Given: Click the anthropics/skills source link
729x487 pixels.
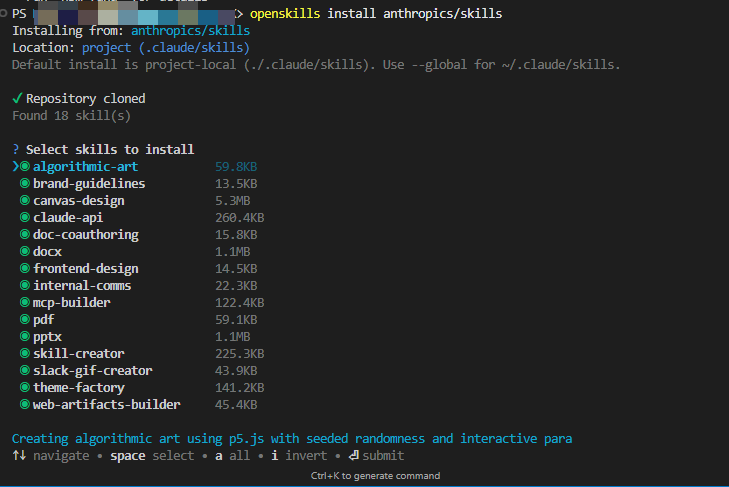Looking at the screenshot, I should (x=191, y=31).
